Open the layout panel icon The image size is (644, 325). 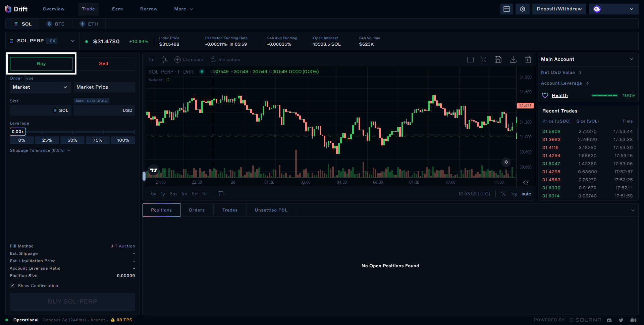pos(506,9)
